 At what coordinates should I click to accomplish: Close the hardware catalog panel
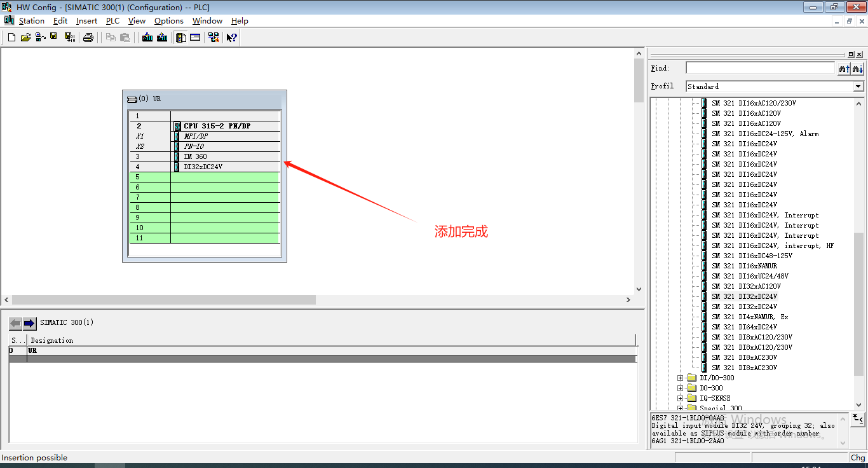pyautogui.click(x=860, y=55)
